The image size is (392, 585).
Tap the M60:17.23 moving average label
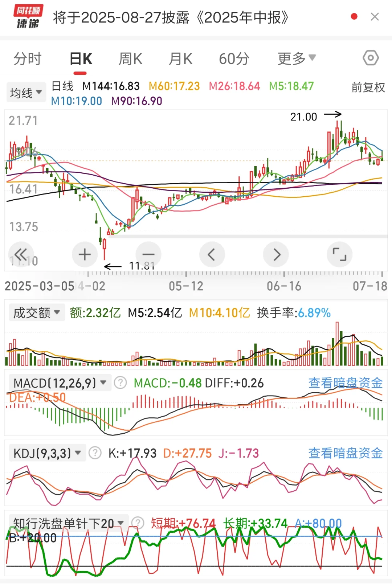174,86
